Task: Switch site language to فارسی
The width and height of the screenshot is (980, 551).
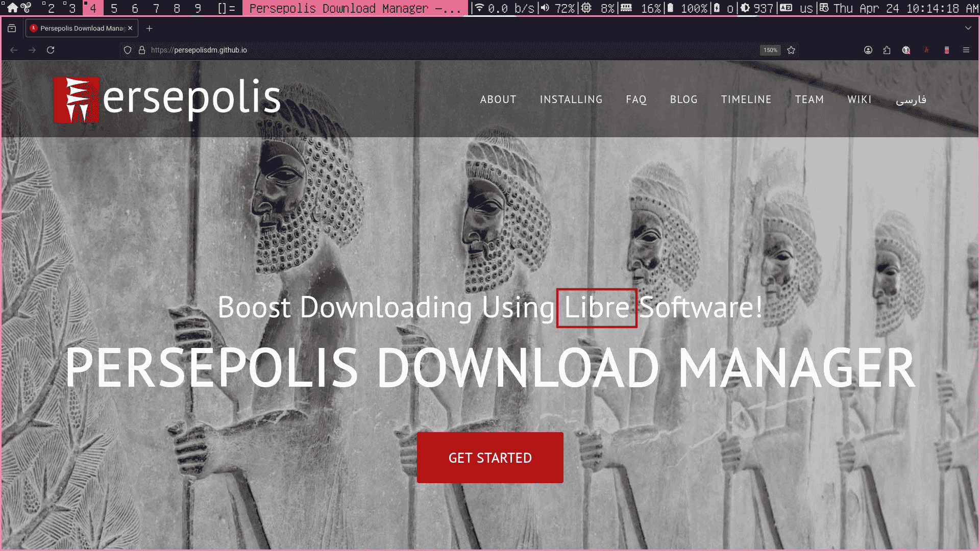Action: (911, 99)
